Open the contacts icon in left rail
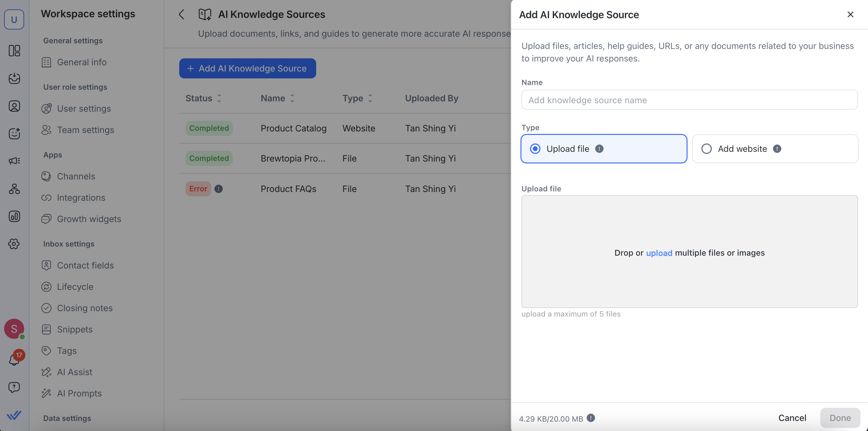 [14, 106]
